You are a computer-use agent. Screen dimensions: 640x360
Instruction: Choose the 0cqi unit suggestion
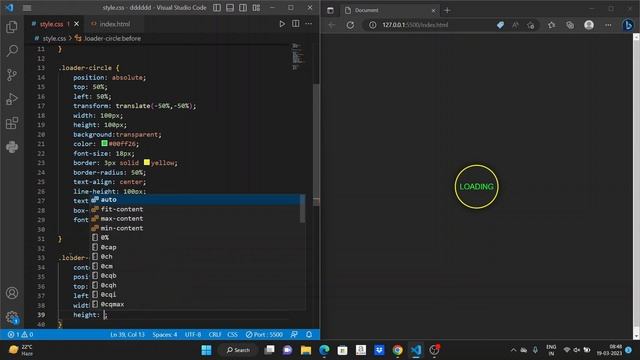tap(195, 294)
